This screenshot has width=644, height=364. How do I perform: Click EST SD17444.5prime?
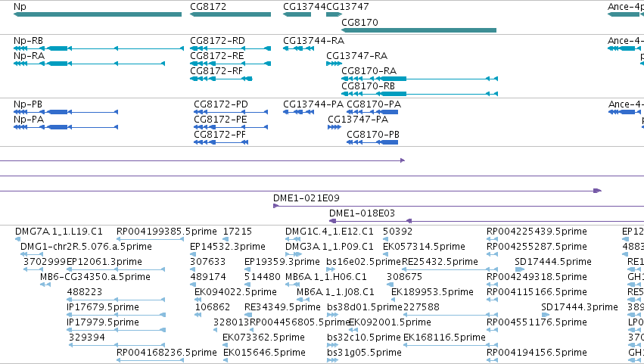pos(553,262)
